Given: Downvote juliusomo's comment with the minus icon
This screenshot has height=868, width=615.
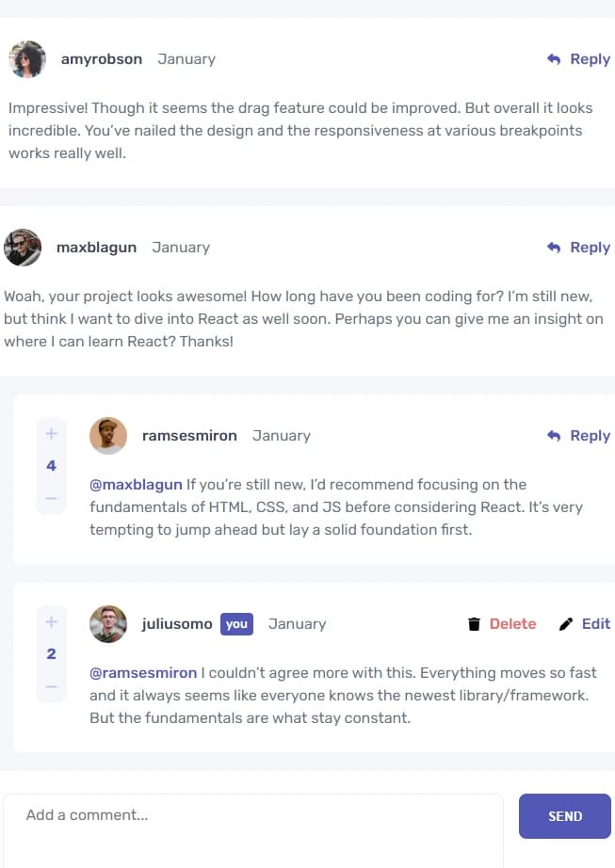Looking at the screenshot, I should click(x=51, y=686).
